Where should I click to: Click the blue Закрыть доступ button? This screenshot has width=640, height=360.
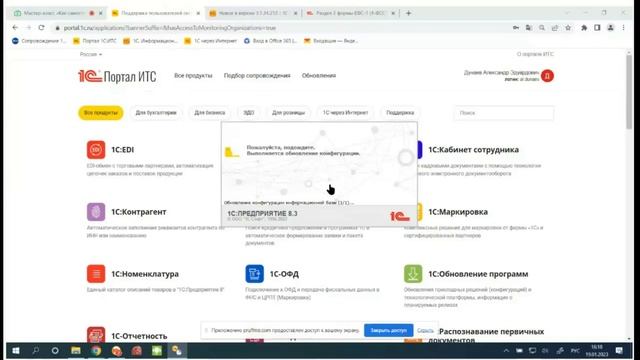(x=388, y=330)
